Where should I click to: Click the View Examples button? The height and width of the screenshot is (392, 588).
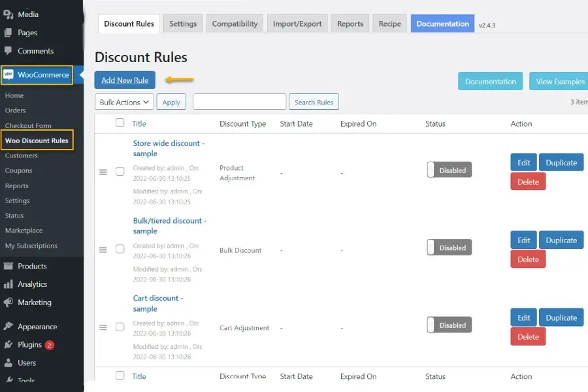click(x=559, y=82)
